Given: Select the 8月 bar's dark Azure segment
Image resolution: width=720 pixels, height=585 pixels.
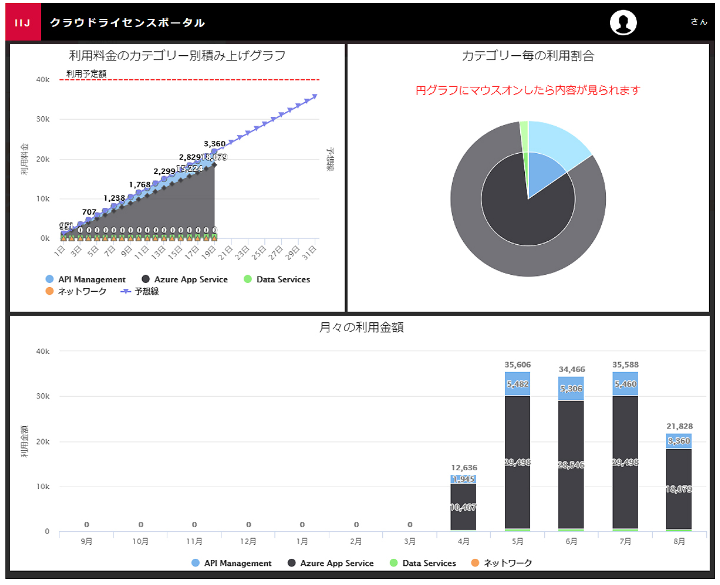Looking at the screenshot, I should 679,488.
